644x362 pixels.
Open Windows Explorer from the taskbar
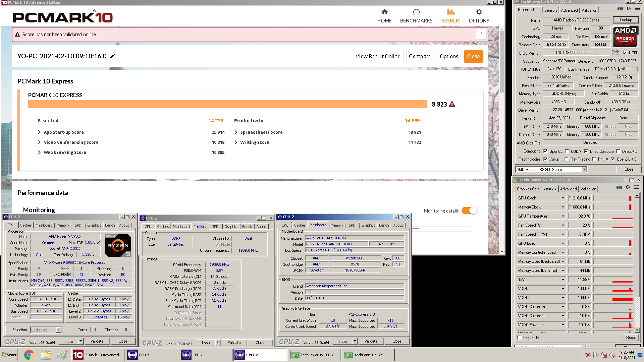coord(46,355)
